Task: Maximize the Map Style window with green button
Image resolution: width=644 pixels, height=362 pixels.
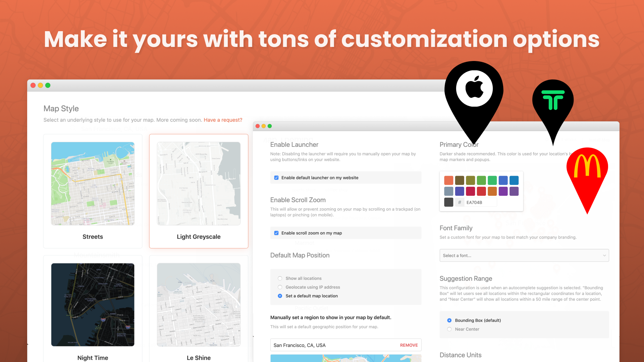Action: [x=48, y=85]
